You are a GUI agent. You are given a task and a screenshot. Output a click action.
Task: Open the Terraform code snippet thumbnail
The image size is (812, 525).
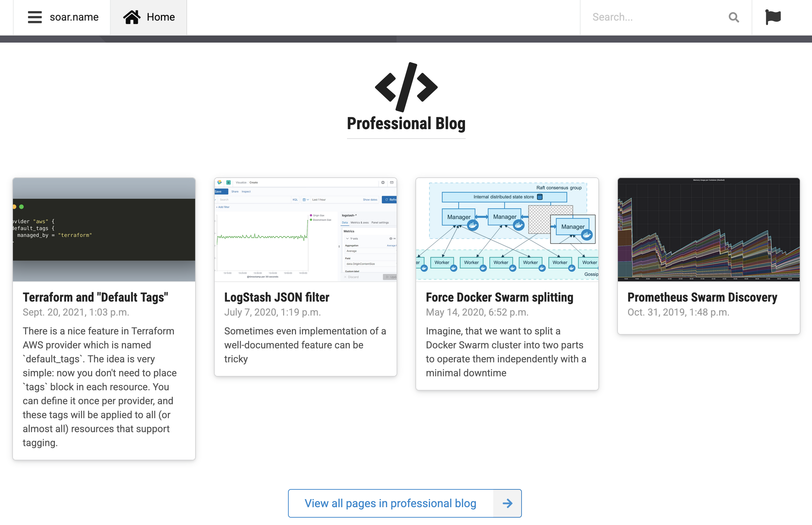pos(104,230)
